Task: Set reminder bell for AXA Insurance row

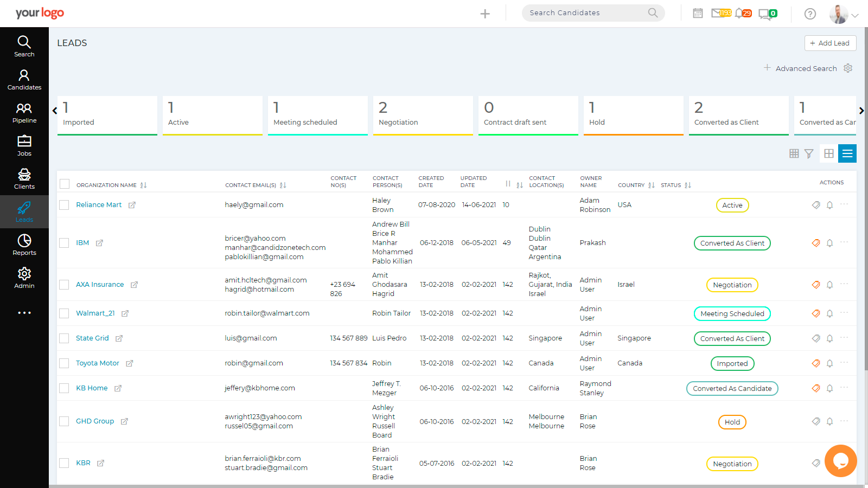Action: (829, 285)
